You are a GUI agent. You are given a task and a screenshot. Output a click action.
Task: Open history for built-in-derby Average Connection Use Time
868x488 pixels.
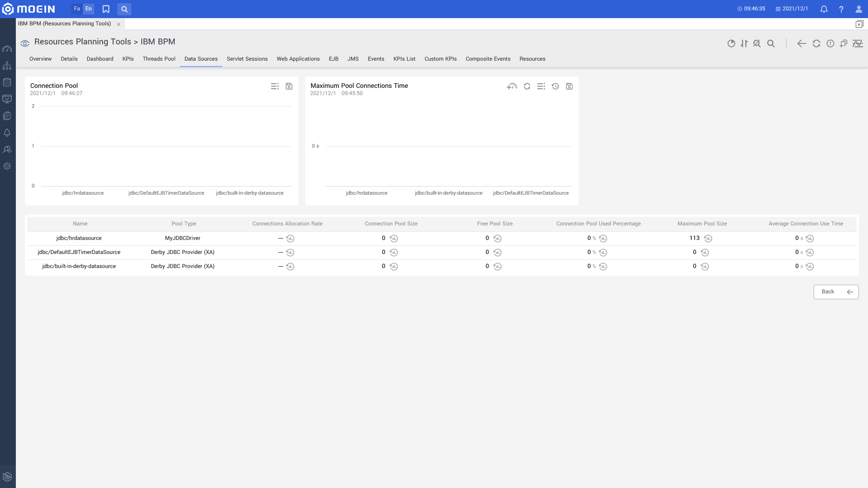coord(810,267)
